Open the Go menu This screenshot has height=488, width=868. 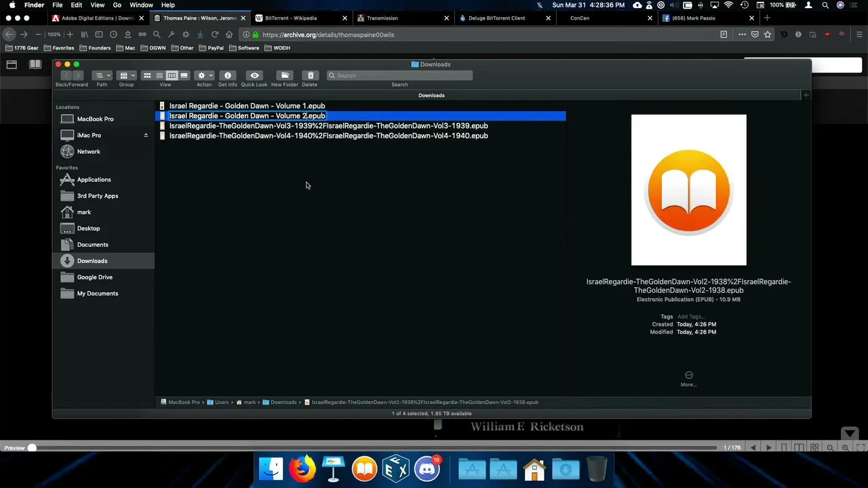coord(117,5)
